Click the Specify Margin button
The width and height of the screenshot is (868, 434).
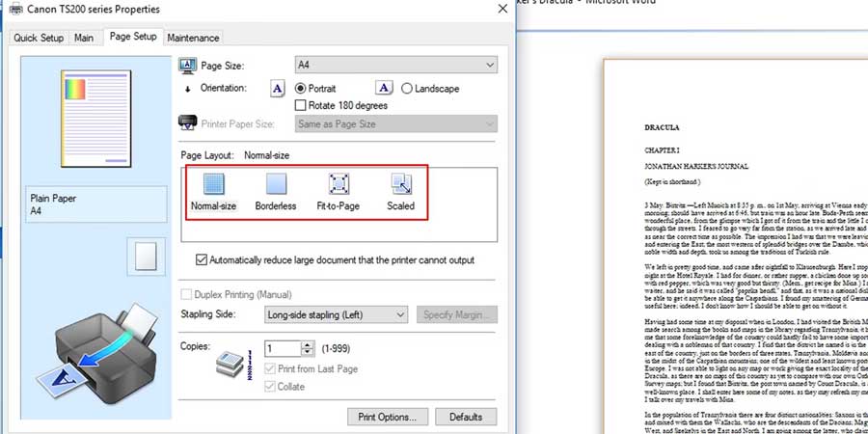(457, 314)
